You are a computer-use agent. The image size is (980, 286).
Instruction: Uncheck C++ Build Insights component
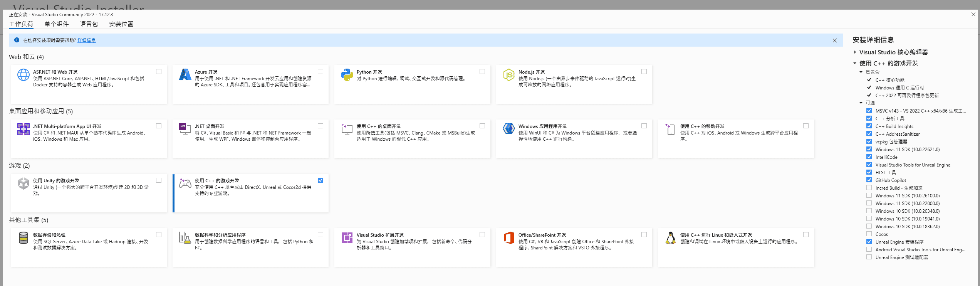tap(869, 126)
